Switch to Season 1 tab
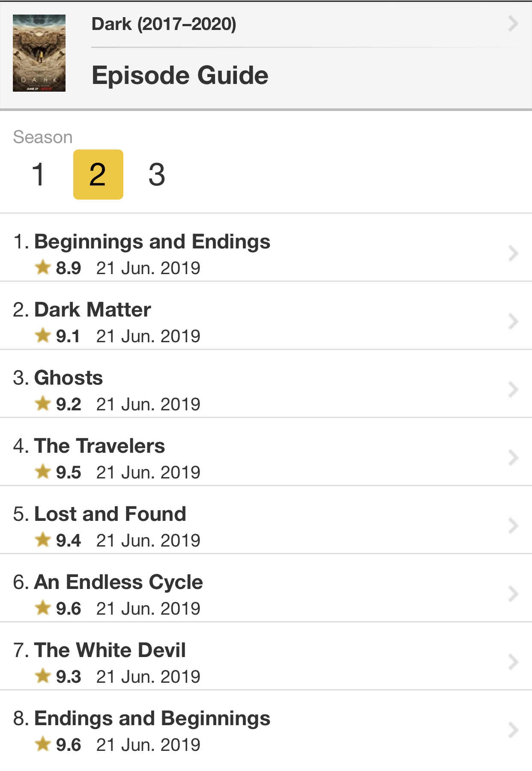The image size is (532, 771). [39, 174]
